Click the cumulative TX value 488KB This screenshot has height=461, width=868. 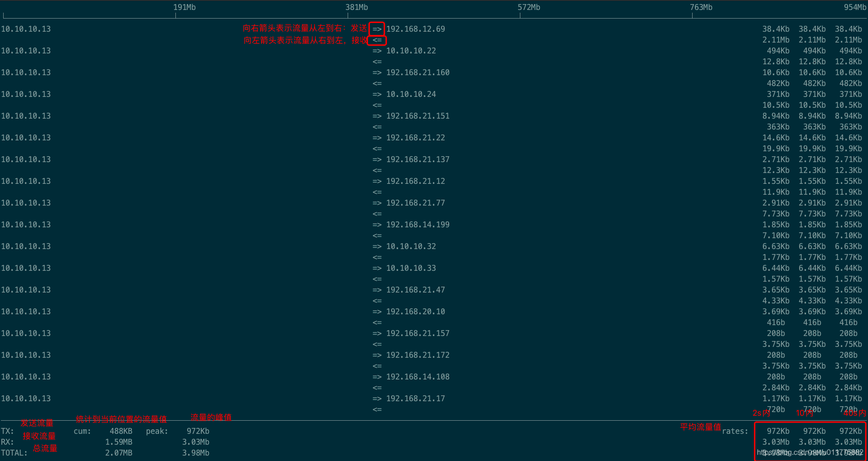[x=121, y=431]
